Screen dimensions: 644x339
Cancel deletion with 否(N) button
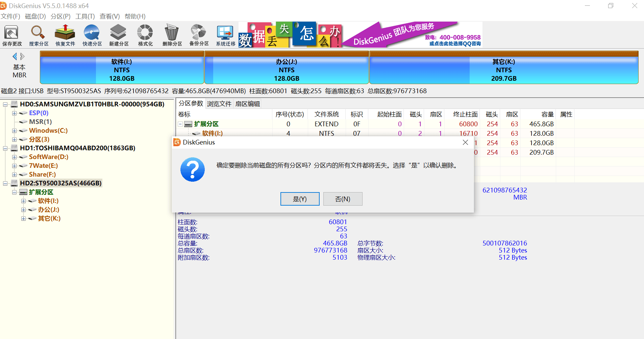coord(343,199)
